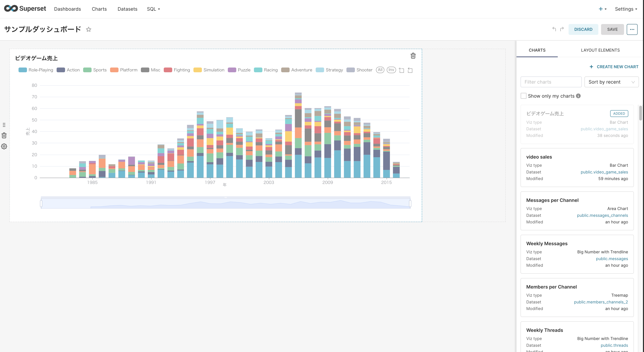Select the video sales chart card

(577, 167)
